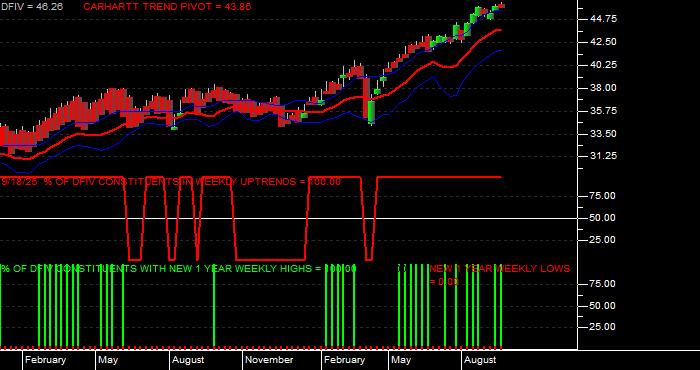The height and width of the screenshot is (370, 700).
Task: Select the 35.75 price axis value
Action: pos(603,111)
